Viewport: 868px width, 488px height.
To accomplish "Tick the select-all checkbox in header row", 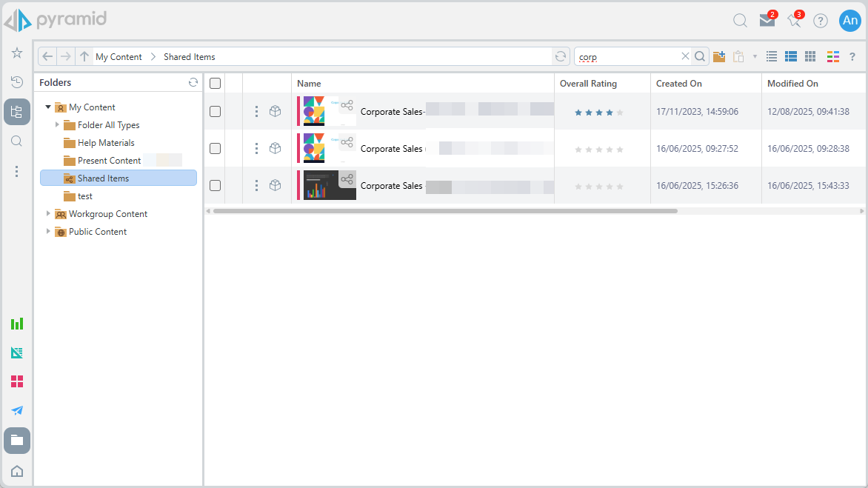I will pyautogui.click(x=215, y=84).
